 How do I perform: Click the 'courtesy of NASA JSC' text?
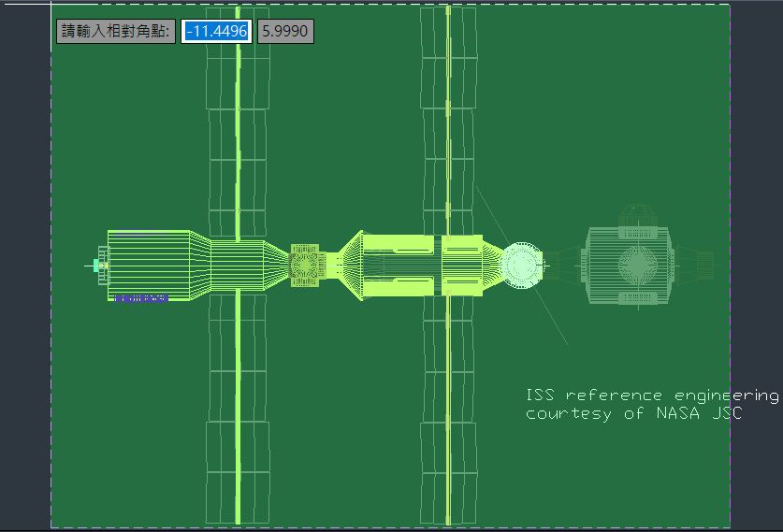coord(633,413)
